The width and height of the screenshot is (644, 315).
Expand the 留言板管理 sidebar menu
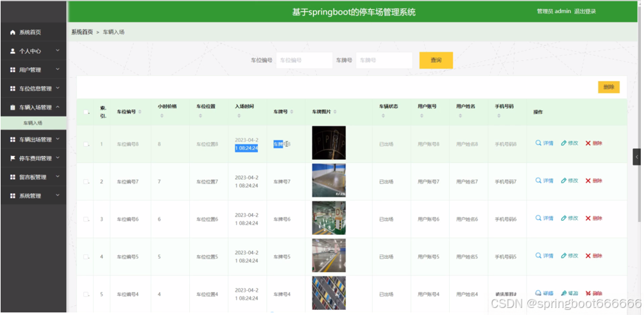[x=33, y=177]
